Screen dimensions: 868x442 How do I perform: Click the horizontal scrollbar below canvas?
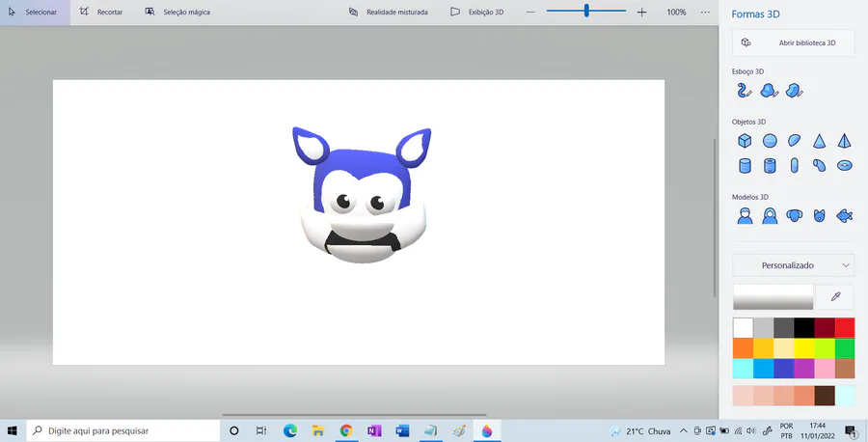coord(354,415)
